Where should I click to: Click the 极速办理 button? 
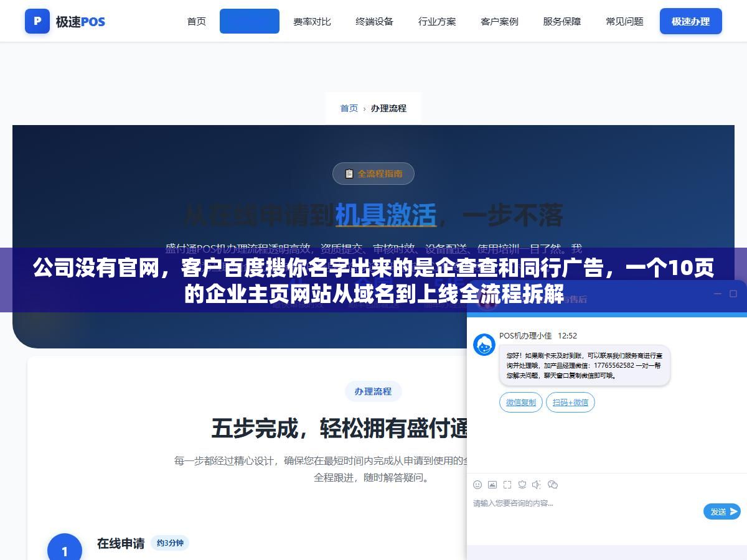coord(690,21)
